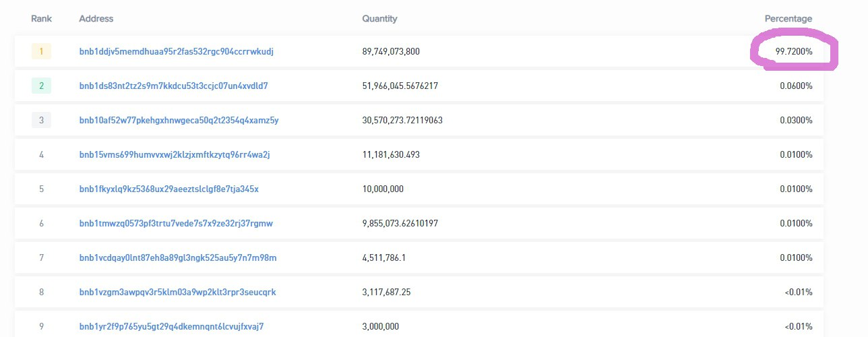Click the gold rank 1 badge

pos(41,51)
